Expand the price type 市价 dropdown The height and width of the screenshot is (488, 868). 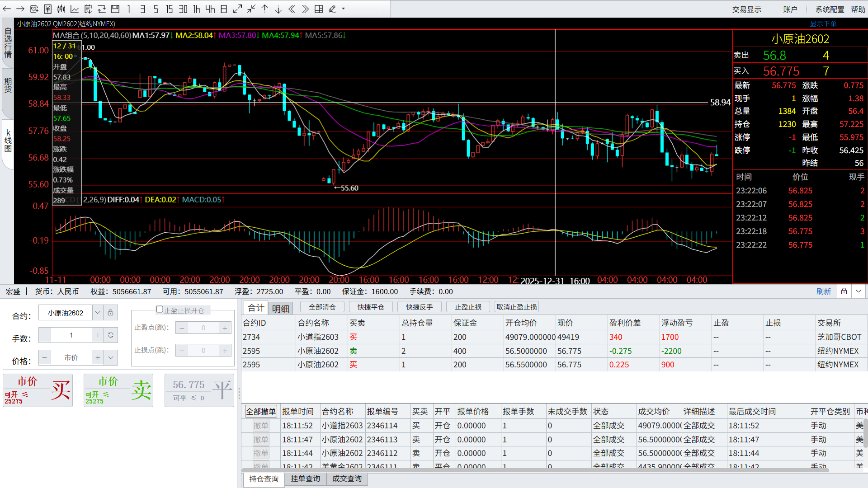point(110,358)
